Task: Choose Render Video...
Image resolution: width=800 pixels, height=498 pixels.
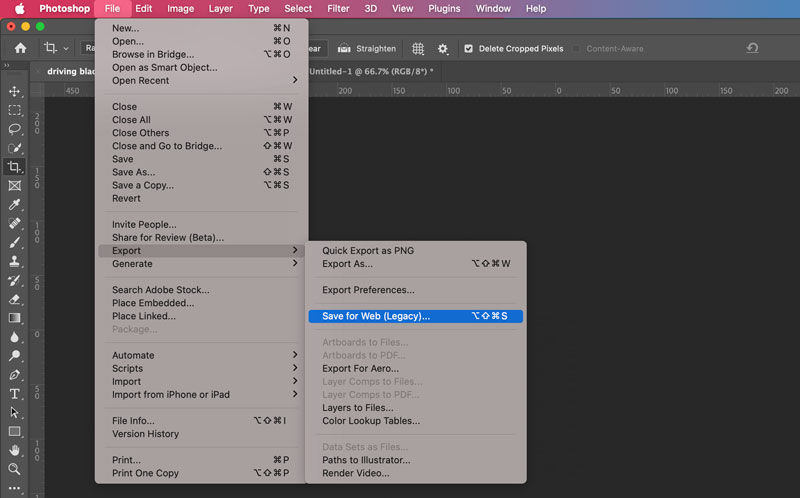Action: pyautogui.click(x=415, y=473)
